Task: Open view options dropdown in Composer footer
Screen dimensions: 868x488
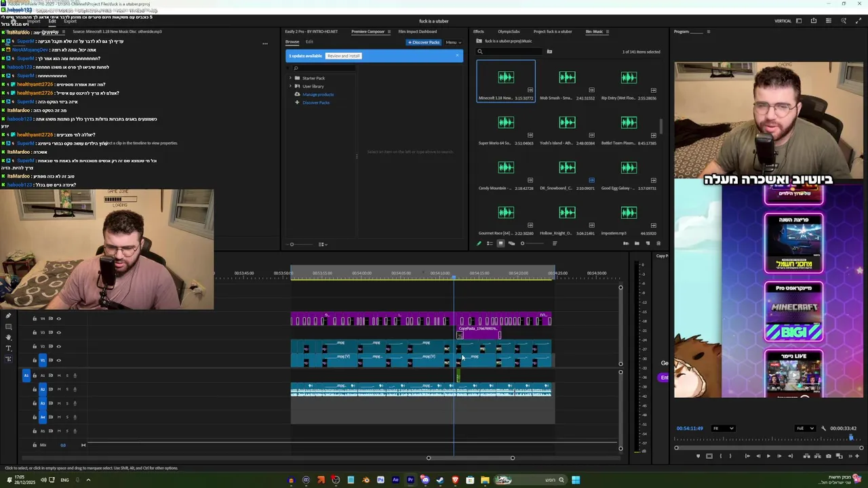Action: 323,244
